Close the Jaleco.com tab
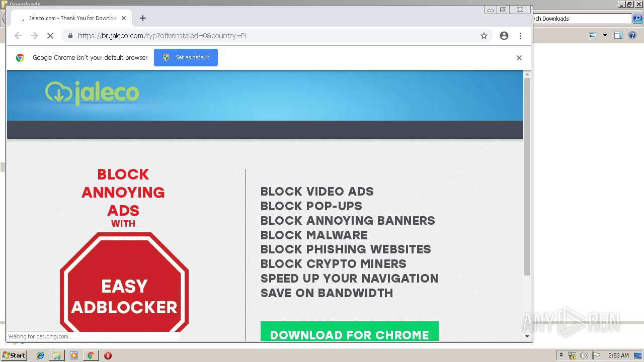The width and height of the screenshot is (644, 362). (124, 18)
